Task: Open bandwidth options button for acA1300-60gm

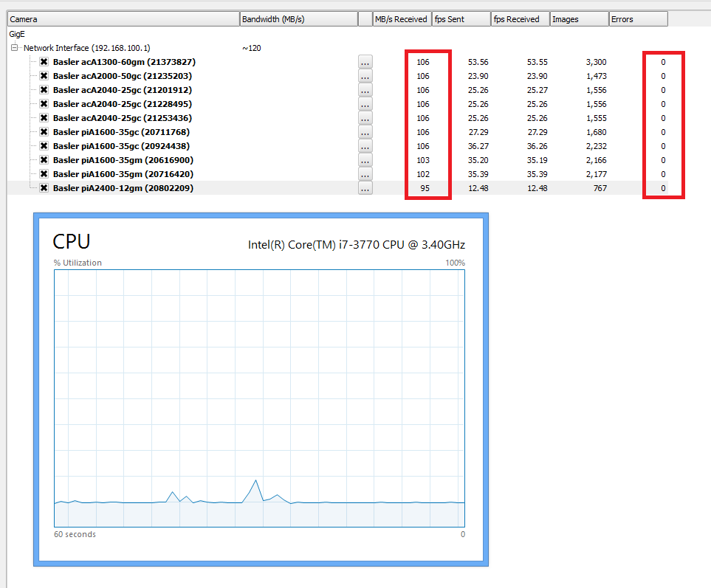Action: point(365,62)
